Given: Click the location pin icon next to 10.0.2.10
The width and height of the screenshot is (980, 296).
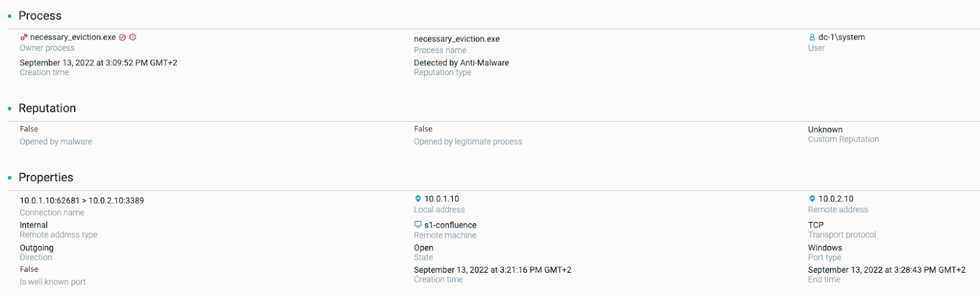Looking at the screenshot, I should tap(812, 199).
